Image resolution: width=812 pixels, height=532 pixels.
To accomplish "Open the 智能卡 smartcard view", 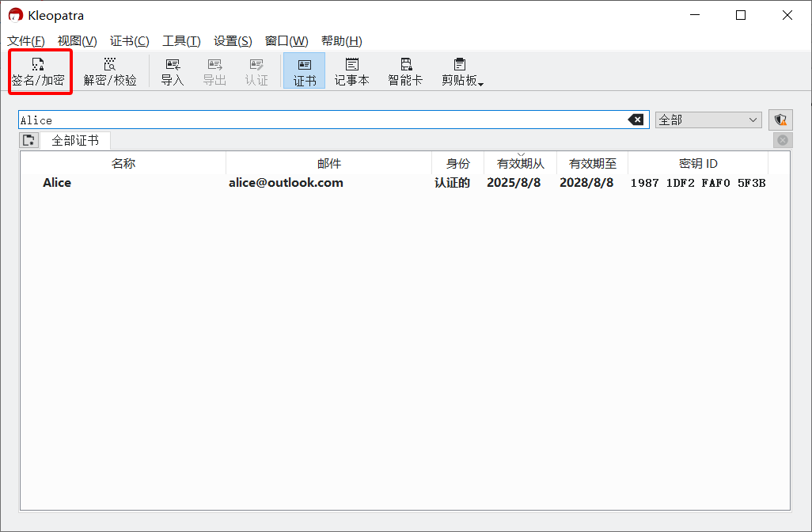I will click(405, 71).
